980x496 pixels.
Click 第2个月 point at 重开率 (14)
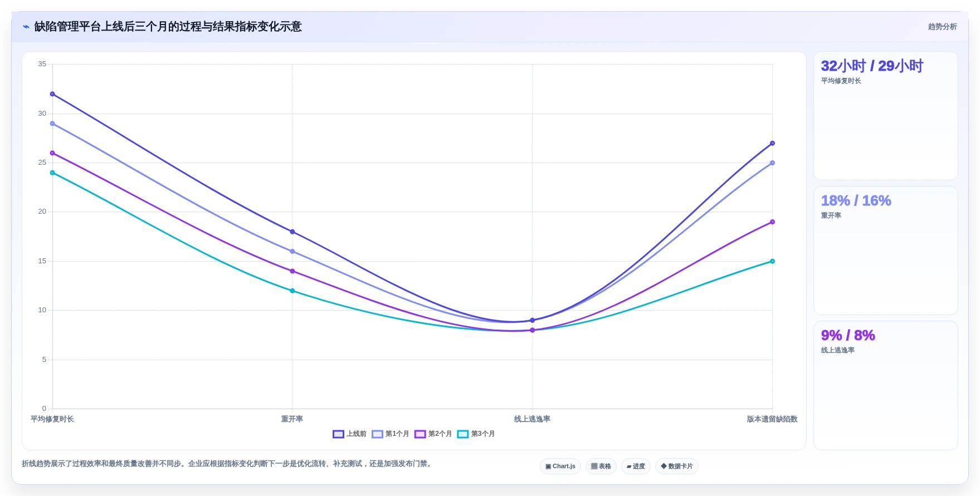[x=292, y=271]
